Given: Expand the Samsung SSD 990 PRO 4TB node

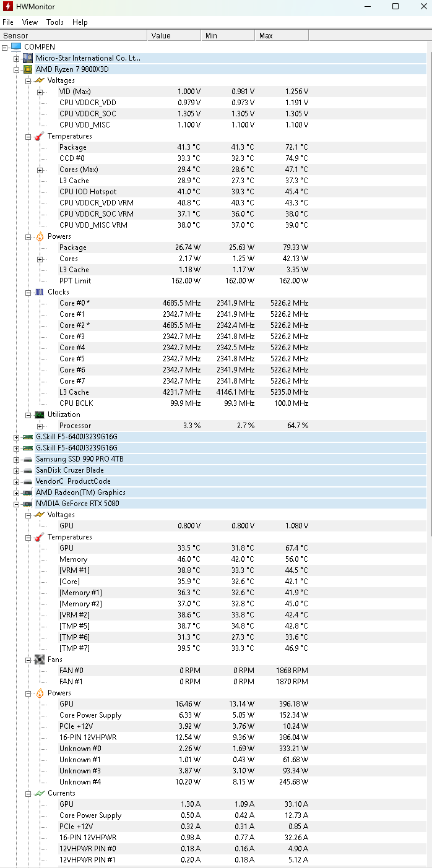Looking at the screenshot, I should 17,459.
